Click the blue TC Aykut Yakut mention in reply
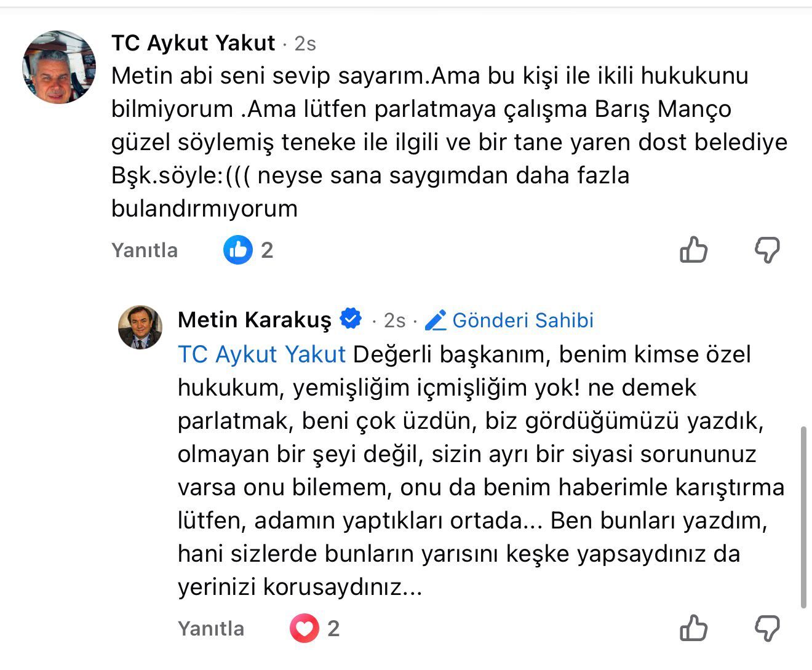This screenshot has width=812, height=670. (261, 354)
